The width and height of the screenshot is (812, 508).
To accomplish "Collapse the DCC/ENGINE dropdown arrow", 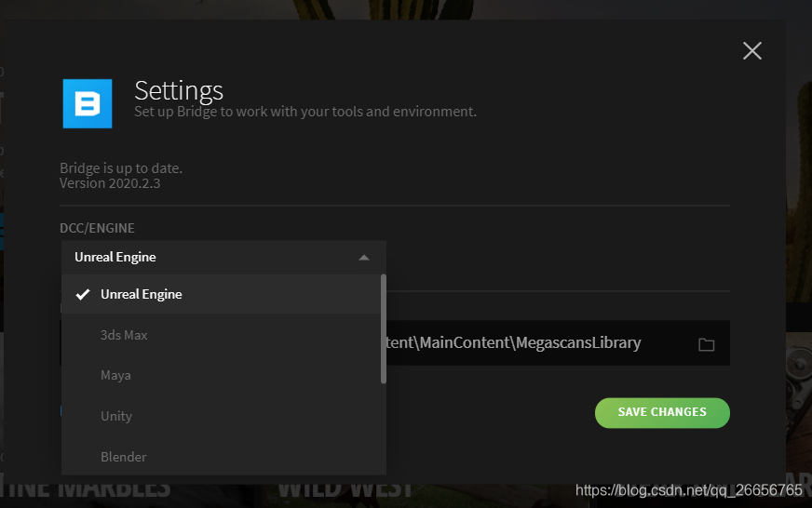I will 364,258.
